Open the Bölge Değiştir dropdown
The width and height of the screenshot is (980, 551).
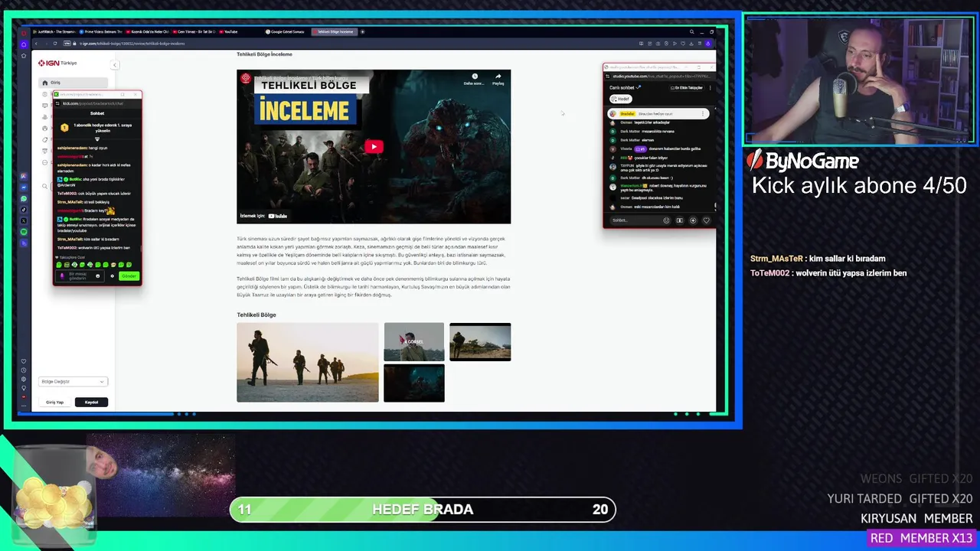coord(73,381)
